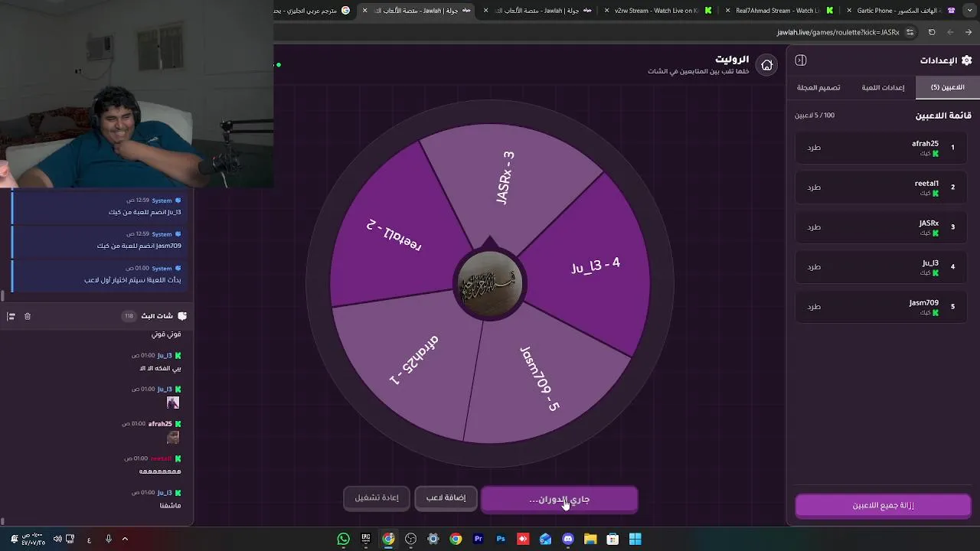
Task: Open OBS Studio icon in taskbar
Action: 411,539
